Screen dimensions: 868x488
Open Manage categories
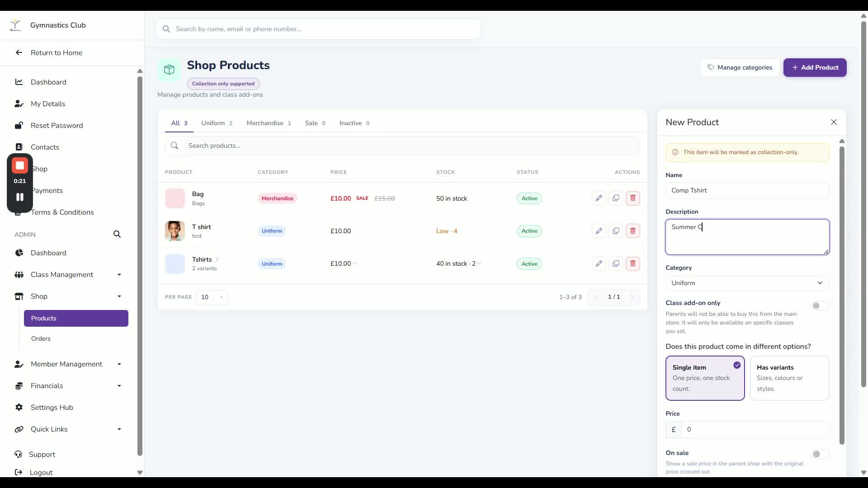click(x=740, y=67)
